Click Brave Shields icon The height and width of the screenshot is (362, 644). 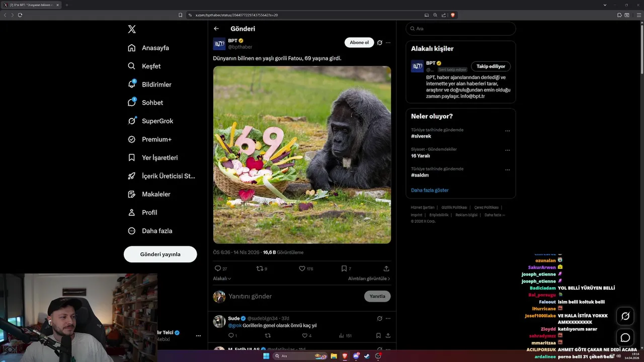pos(453,15)
